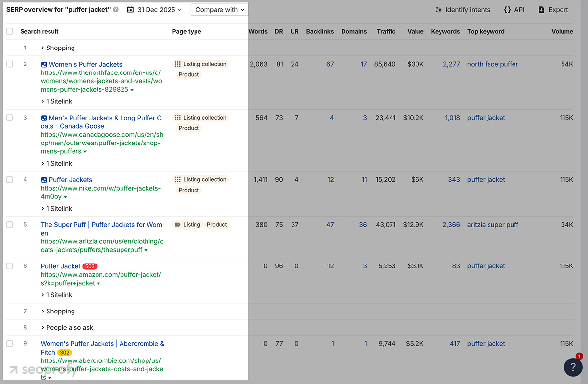Open the chat bubble widget bottom right
The height and width of the screenshot is (384, 588).
pos(573,367)
